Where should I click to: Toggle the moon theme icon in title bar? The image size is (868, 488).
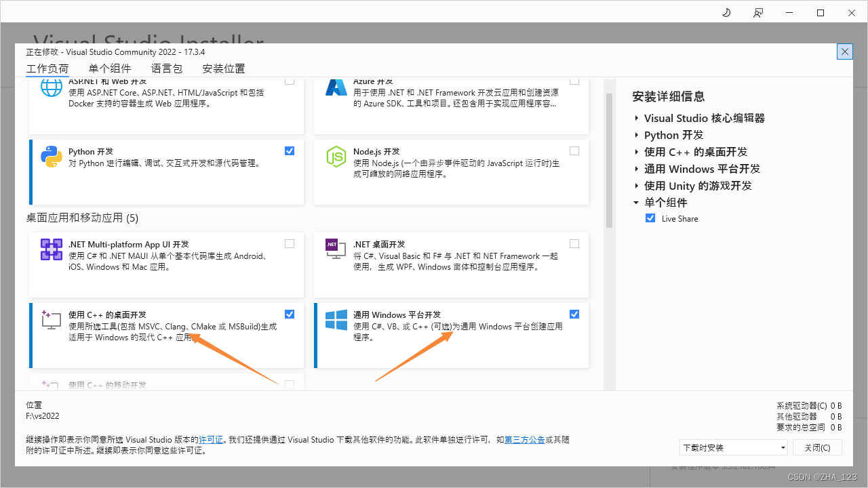point(726,12)
